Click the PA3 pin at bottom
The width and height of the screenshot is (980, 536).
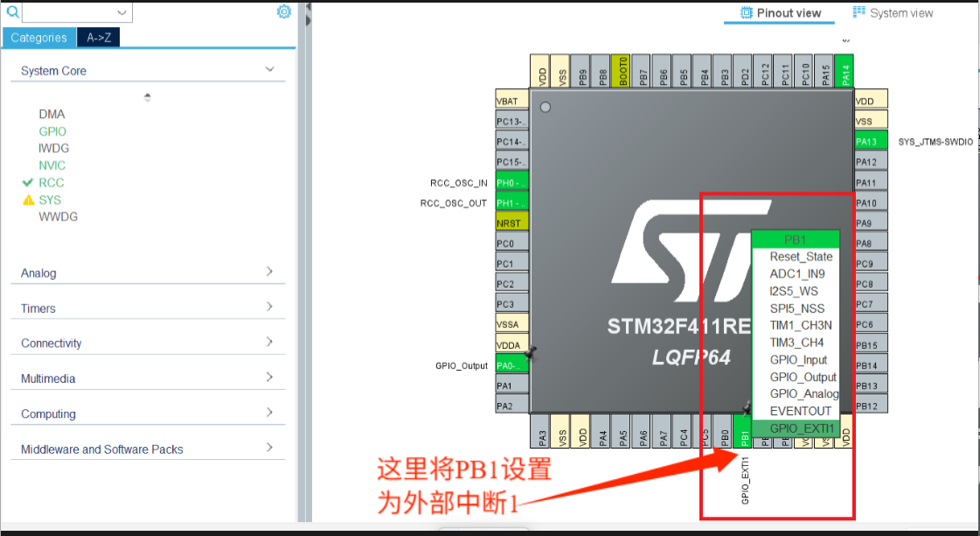(x=541, y=431)
